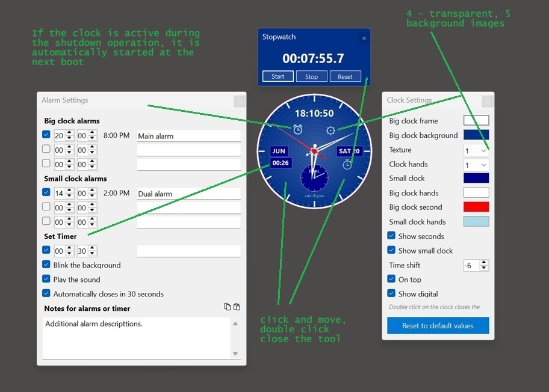Screen dimensions: 549x392
Task: Enable the third big clock alarm checkbox
Action: point(46,164)
